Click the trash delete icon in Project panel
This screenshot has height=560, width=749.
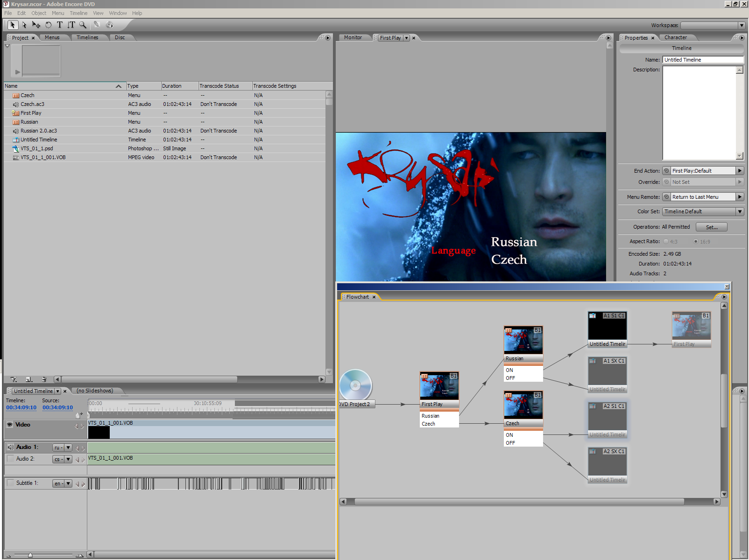click(44, 379)
